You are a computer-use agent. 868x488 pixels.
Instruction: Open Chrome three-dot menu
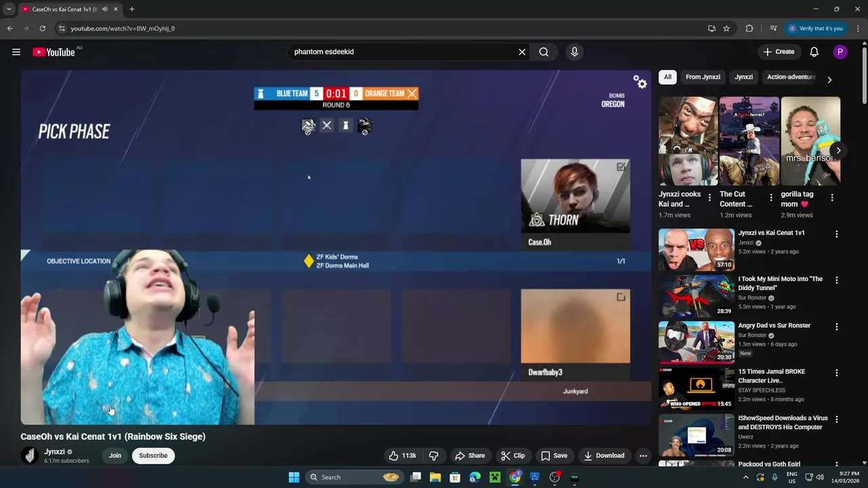(857, 28)
